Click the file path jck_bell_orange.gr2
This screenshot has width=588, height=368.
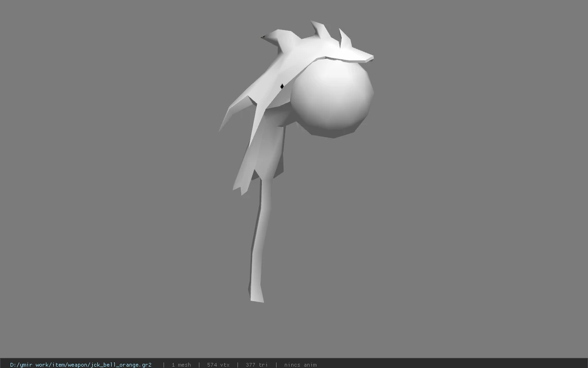81,365
